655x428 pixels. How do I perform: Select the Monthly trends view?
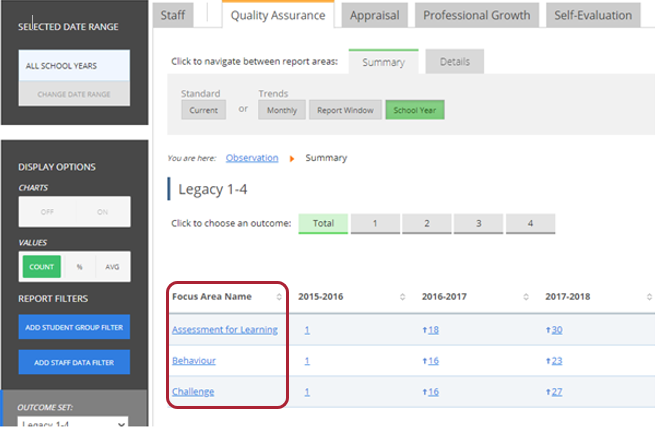(281, 110)
